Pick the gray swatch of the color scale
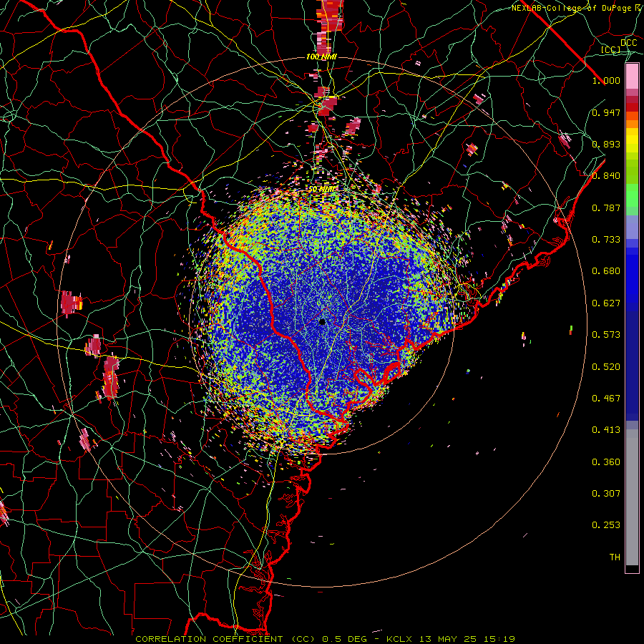644x644 pixels. (x=632, y=497)
